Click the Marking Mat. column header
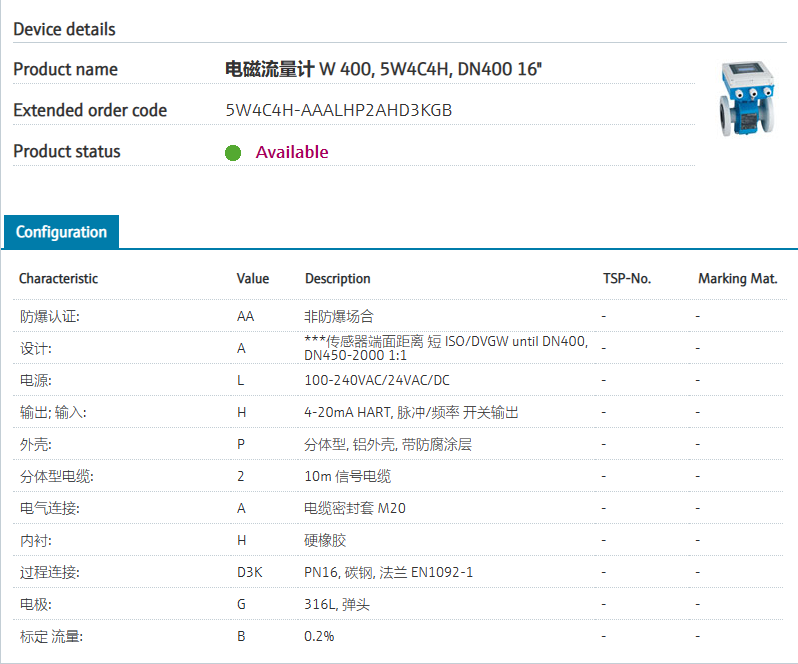 737,279
